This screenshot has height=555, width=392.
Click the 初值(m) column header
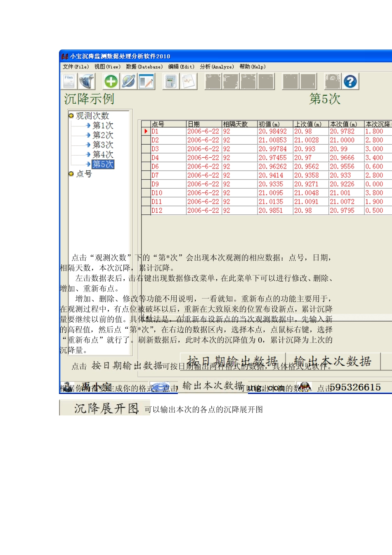[x=275, y=124]
